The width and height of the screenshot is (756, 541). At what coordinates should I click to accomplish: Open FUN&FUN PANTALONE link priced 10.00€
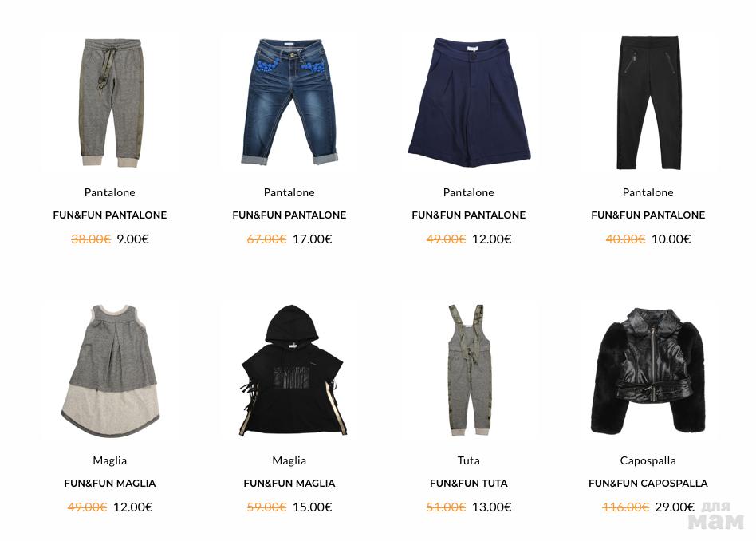pyautogui.click(x=648, y=215)
